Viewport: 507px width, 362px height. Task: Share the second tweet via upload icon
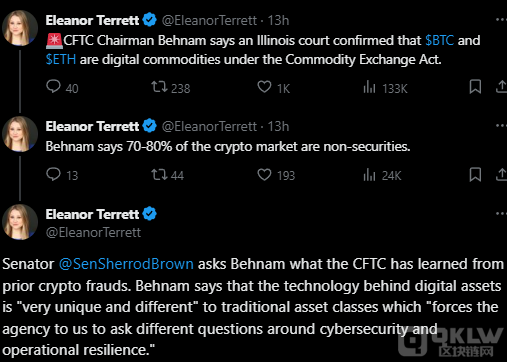[501, 175]
